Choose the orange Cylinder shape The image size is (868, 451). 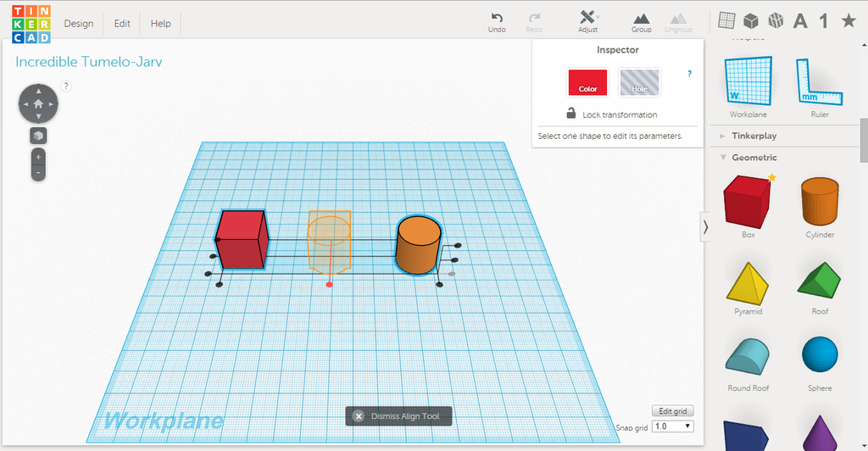click(820, 206)
